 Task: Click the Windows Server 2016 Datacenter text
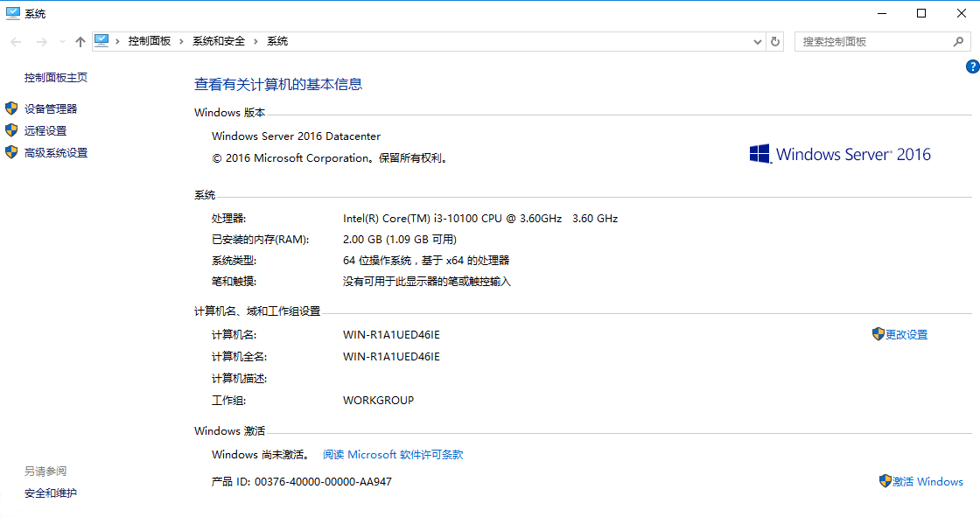(x=297, y=136)
